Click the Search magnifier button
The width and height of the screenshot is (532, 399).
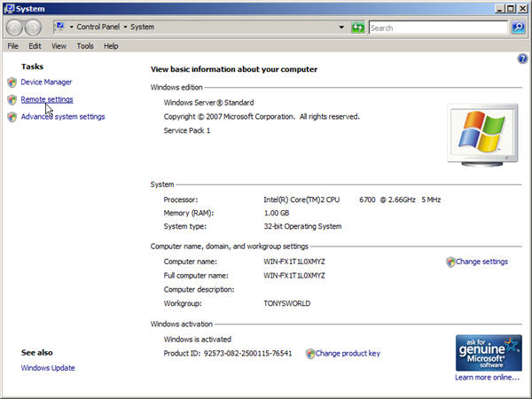518,27
